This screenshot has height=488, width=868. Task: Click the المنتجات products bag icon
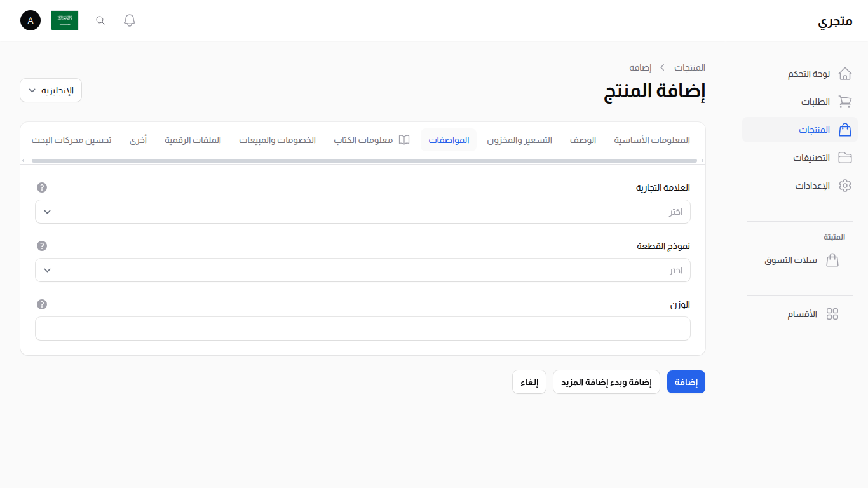pos(845,130)
